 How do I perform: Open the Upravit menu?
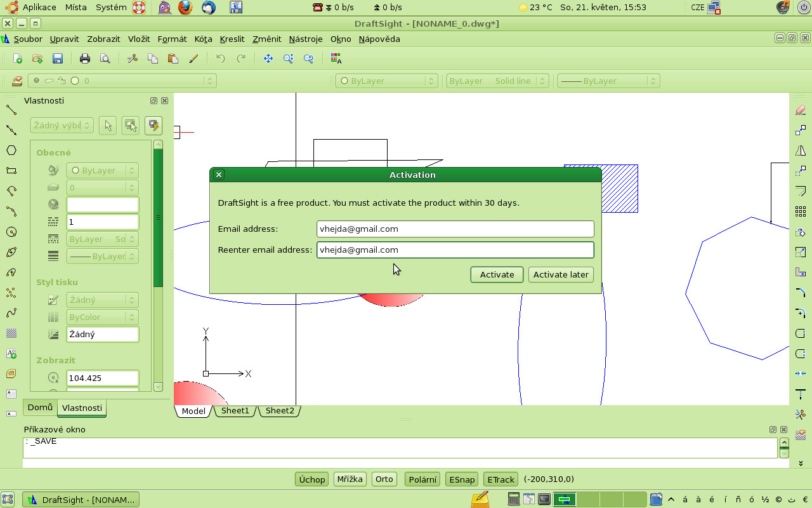(x=65, y=39)
